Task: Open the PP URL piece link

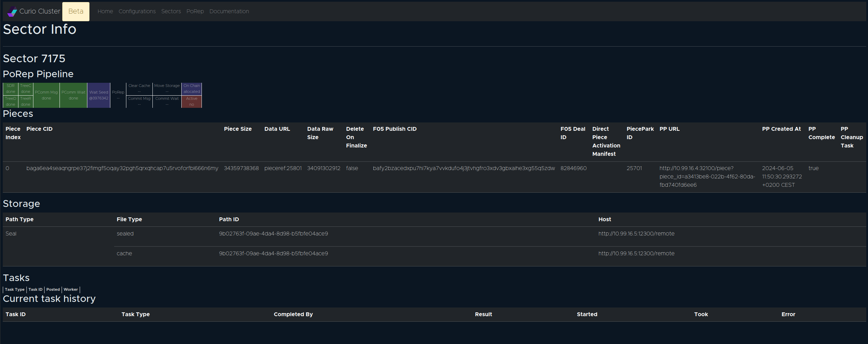Action: (x=707, y=177)
